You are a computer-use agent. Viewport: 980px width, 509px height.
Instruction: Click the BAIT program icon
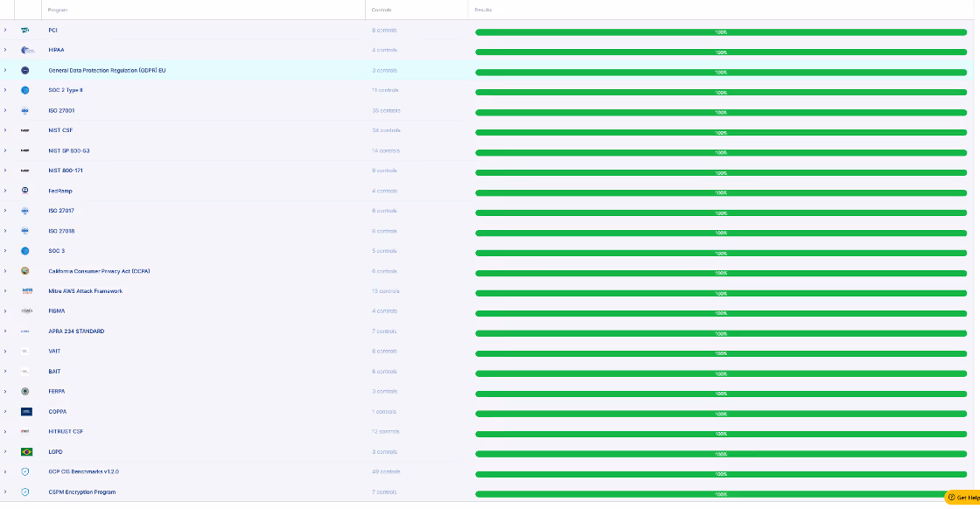25,372
